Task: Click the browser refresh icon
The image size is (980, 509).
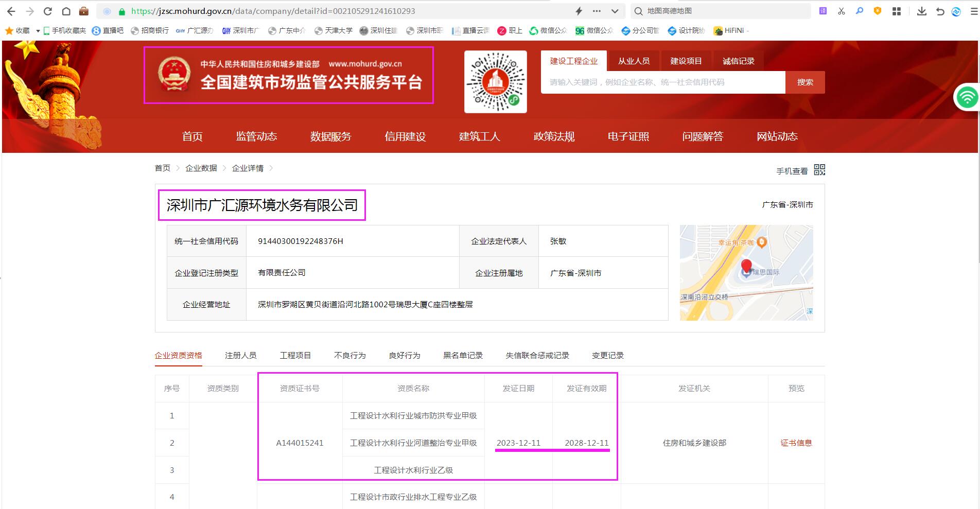Action: 48,11
